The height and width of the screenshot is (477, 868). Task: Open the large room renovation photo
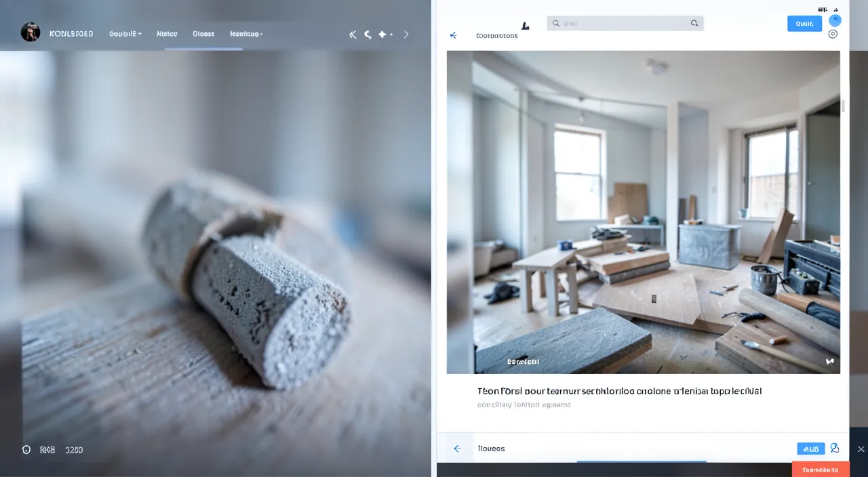coord(643,212)
